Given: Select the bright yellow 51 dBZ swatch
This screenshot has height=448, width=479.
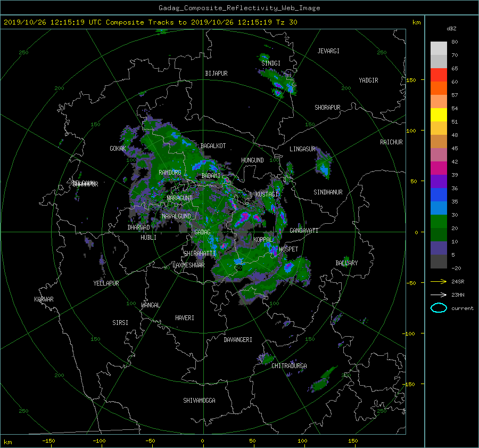Looking at the screenshot, I should click(x=439, y=115).
